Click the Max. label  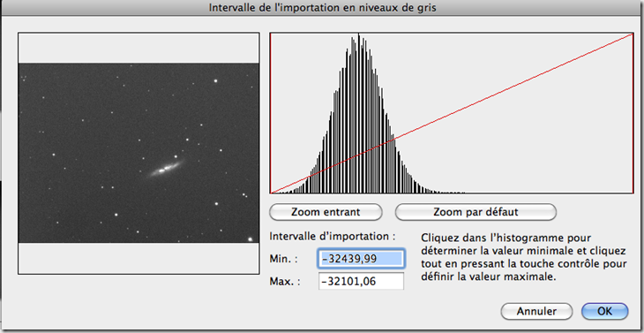[284, 282]
